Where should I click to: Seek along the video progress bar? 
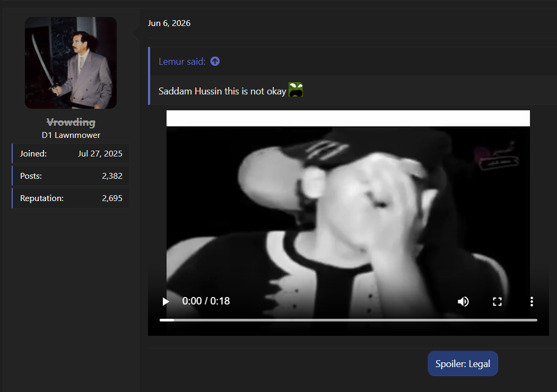(348, 320)
